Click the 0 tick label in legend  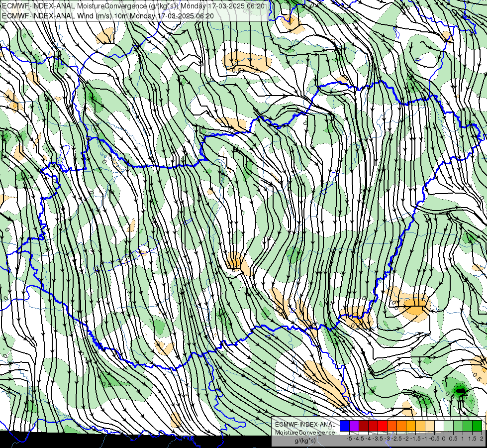click(444, 439)
